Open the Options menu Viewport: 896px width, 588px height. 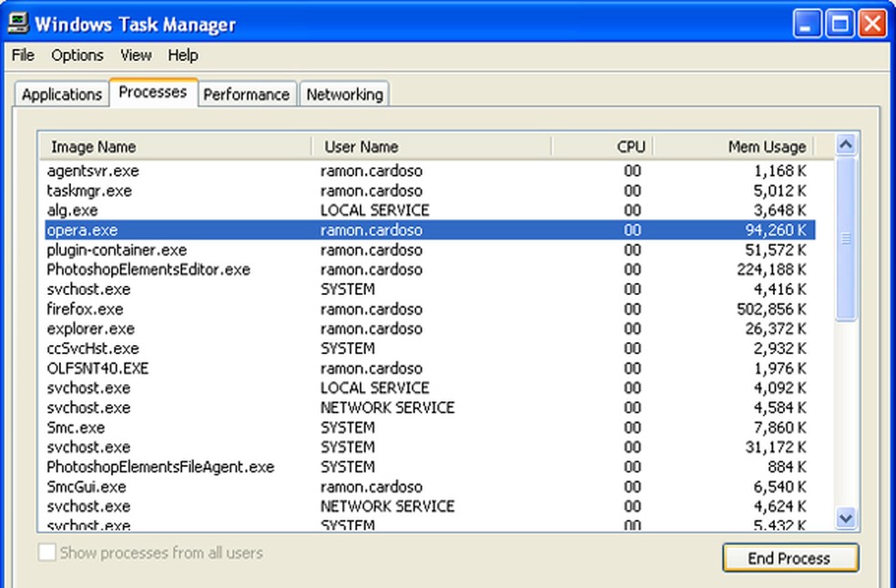coord(77,56)
